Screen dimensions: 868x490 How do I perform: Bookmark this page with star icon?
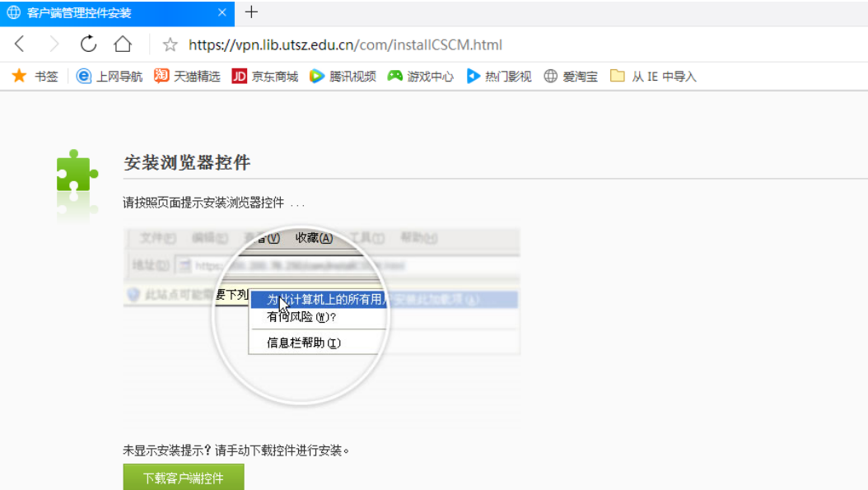pyautogui.click(x=170, y=45)
